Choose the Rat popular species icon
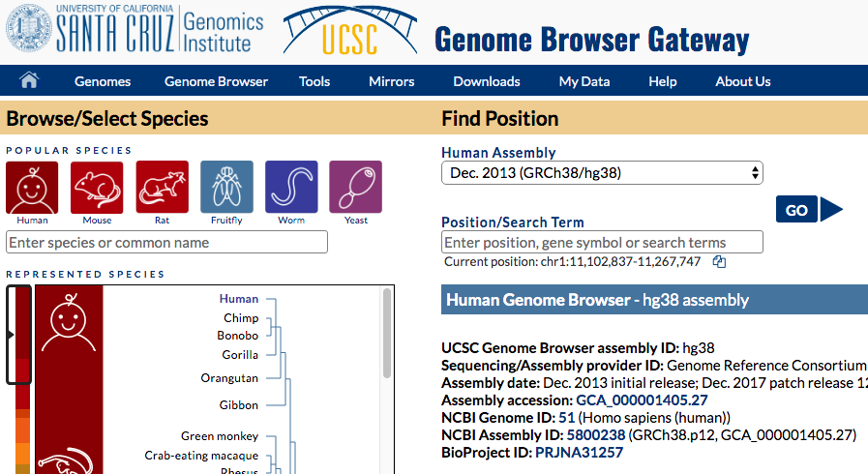 pos(163,187)
